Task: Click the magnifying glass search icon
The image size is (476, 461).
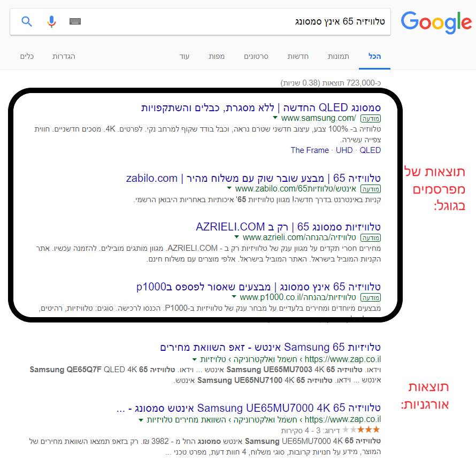Action: tap(27, 21)
